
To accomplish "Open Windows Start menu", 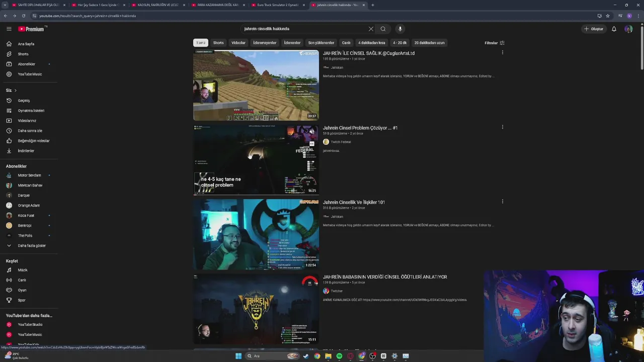I will point(238,356).
